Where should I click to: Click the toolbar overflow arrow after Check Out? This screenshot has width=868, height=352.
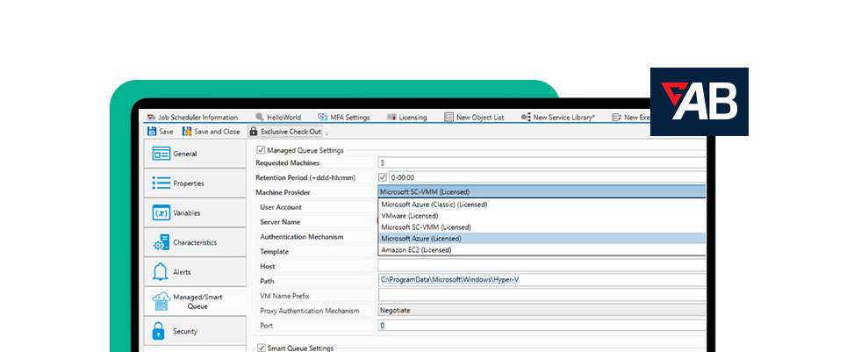(326, 133)
